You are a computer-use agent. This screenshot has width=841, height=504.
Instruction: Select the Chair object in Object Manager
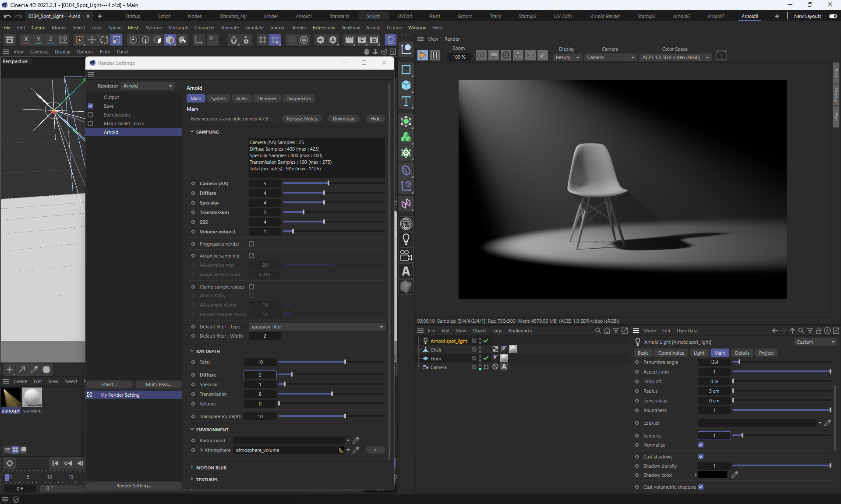click(x=436, y=350)
